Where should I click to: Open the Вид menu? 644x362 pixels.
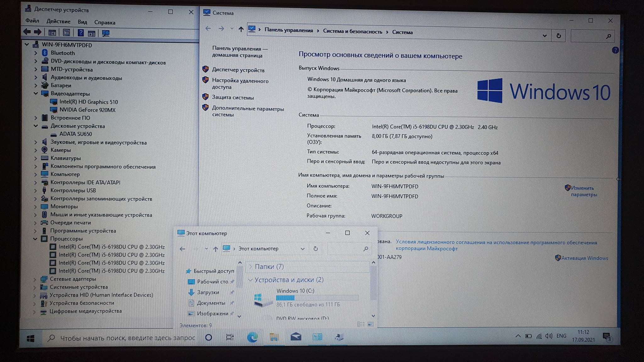tap(82, 22)
